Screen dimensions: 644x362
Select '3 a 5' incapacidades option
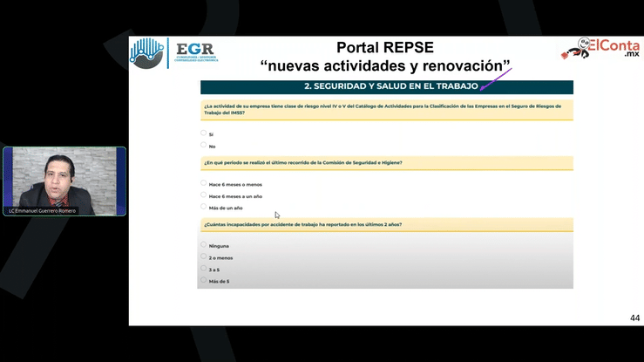point(203,268)
